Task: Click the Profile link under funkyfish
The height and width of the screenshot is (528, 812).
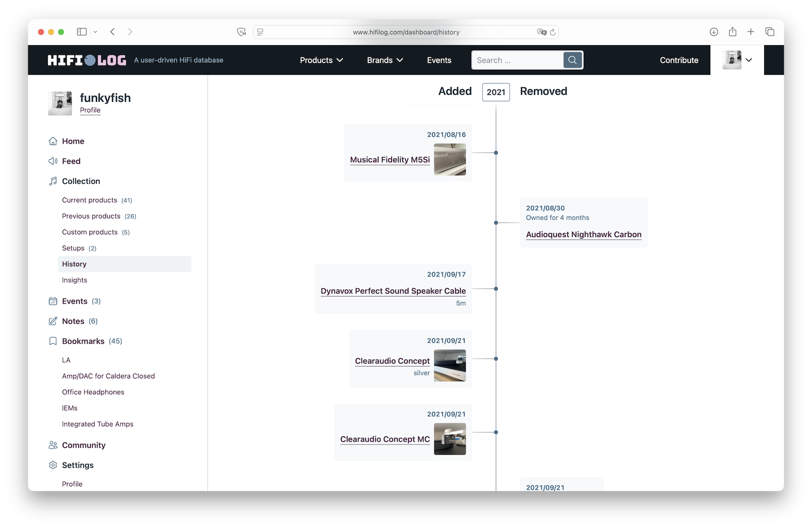Action: click(90, 110)
